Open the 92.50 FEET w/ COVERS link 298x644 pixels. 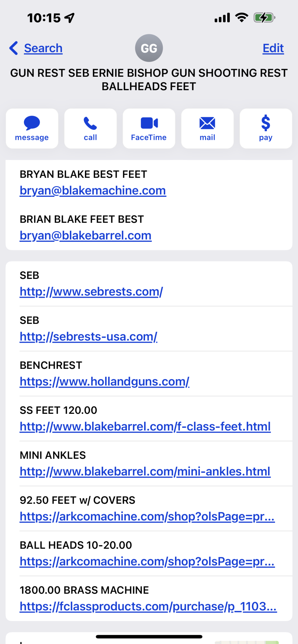(147, 516)
